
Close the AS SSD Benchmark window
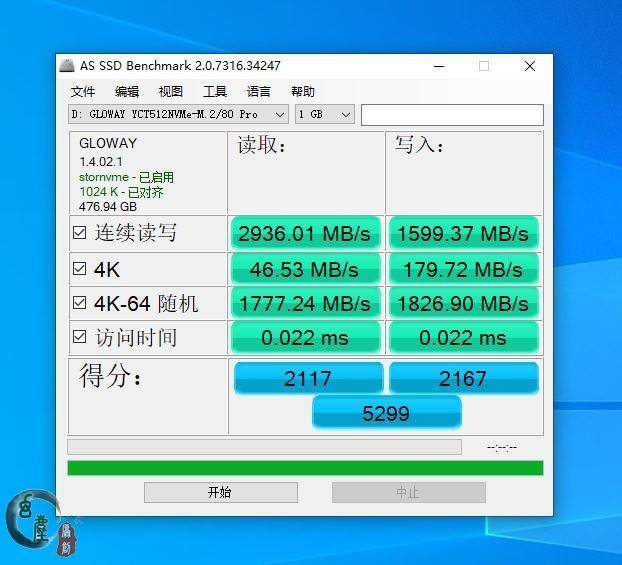click(x=530, y=66)
